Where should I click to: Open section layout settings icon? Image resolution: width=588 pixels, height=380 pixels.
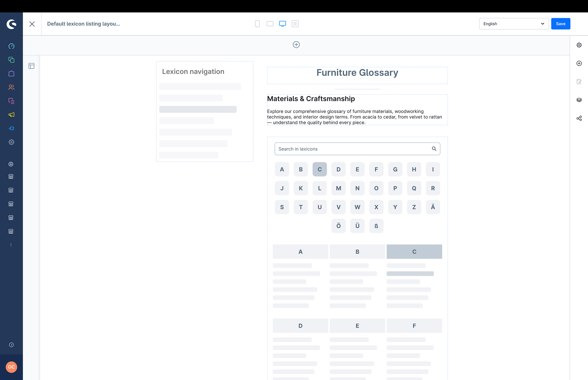pos(32,66)
